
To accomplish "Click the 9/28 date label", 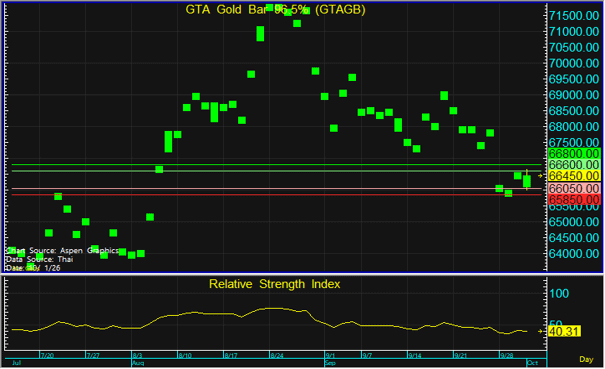I will click(x=507, y=355).
